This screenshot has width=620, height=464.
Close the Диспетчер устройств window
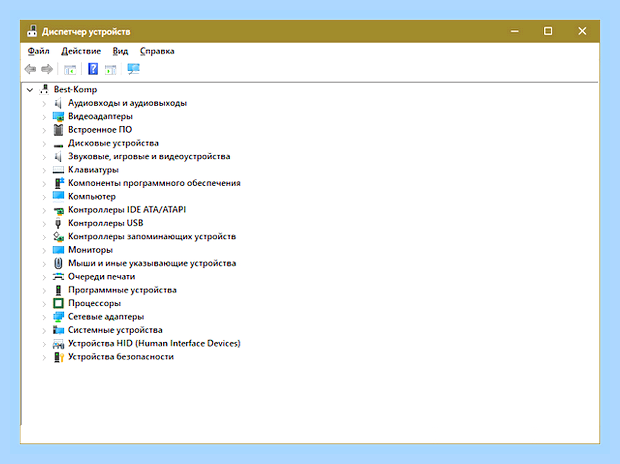[582, 31]
